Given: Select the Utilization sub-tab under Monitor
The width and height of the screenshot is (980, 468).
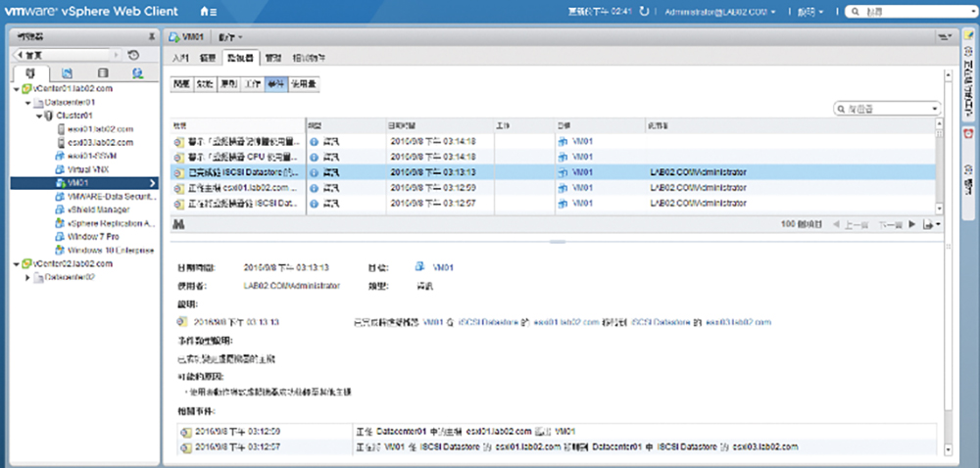Looking at the screenshot, I should point(304,84).
